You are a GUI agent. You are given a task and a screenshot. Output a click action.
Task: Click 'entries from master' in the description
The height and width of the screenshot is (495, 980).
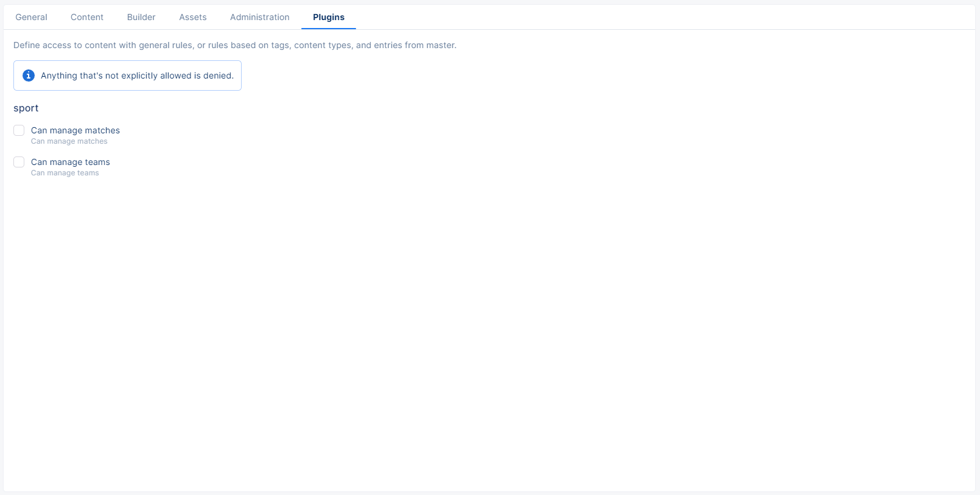coord(415,45)
